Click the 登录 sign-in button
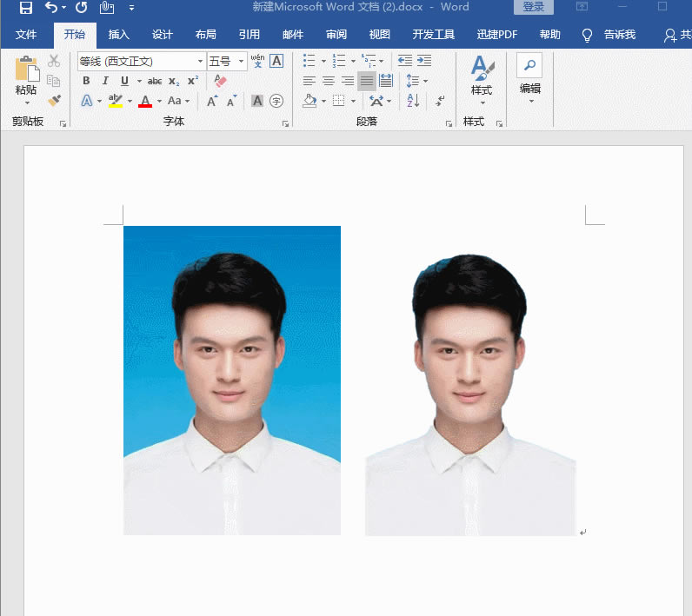The image size is (692, 616). coord(534,7)
